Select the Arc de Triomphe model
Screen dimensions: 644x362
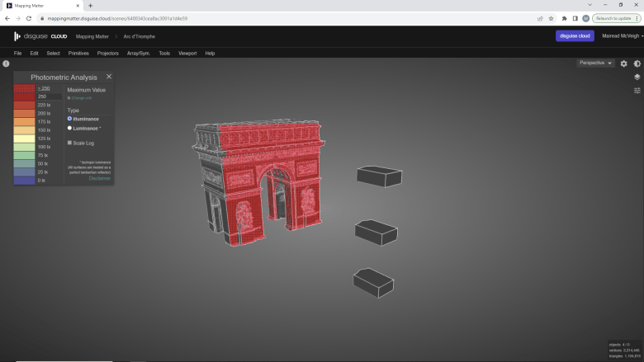click(x=258, y=181)
